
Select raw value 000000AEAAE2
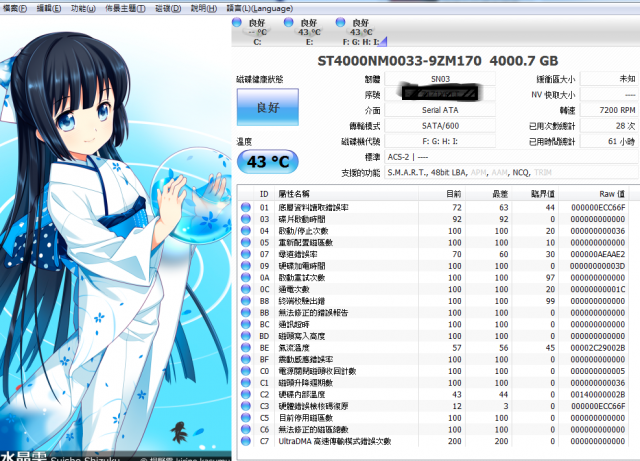click(598, 254)
